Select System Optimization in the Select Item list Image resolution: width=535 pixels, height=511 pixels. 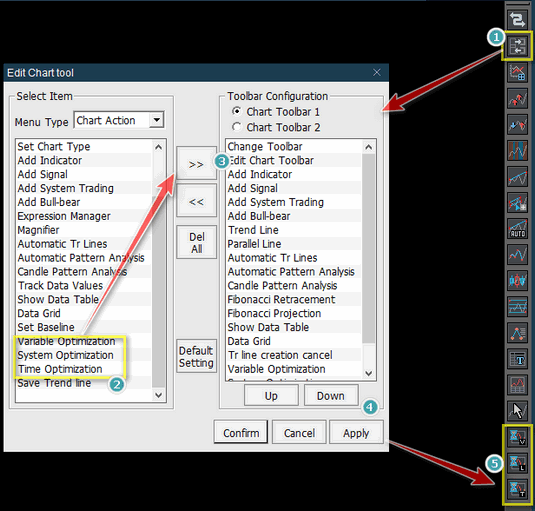tap(66, 355)
